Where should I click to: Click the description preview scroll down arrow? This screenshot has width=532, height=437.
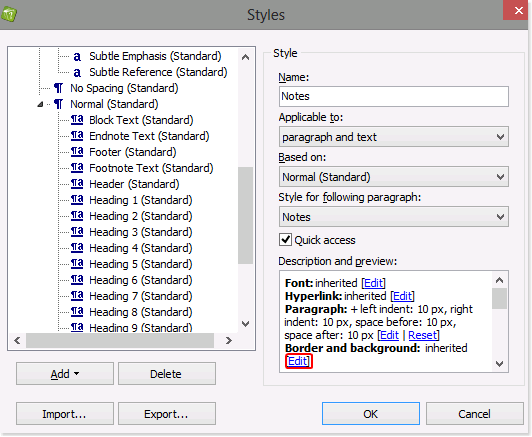click(x=499, y=364)
